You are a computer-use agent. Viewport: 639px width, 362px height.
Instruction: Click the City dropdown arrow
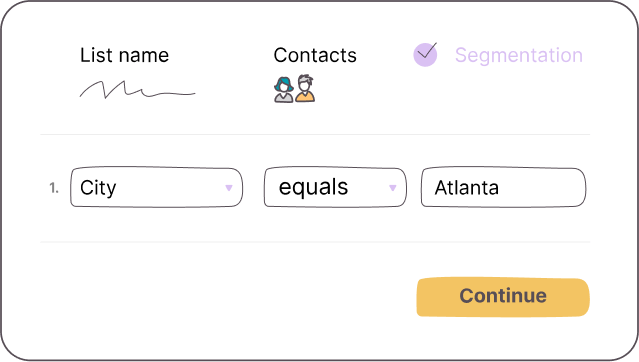click(229, 188)
